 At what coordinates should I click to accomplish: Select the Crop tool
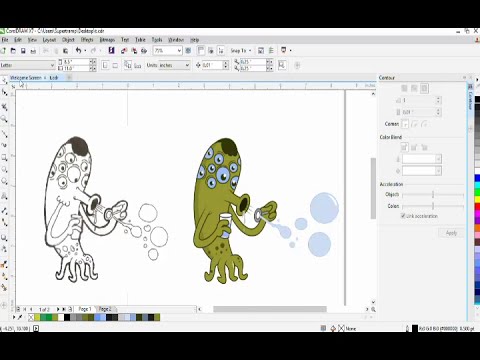point(4,107)
